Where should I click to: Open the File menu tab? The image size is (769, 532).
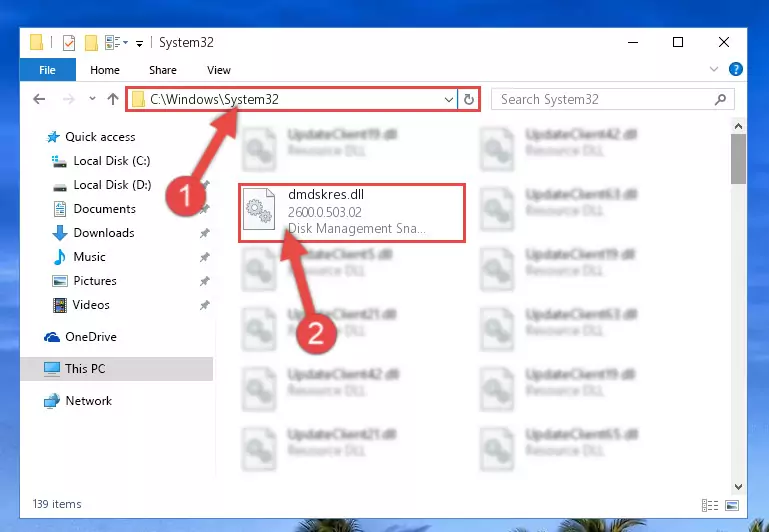point(48,70)
